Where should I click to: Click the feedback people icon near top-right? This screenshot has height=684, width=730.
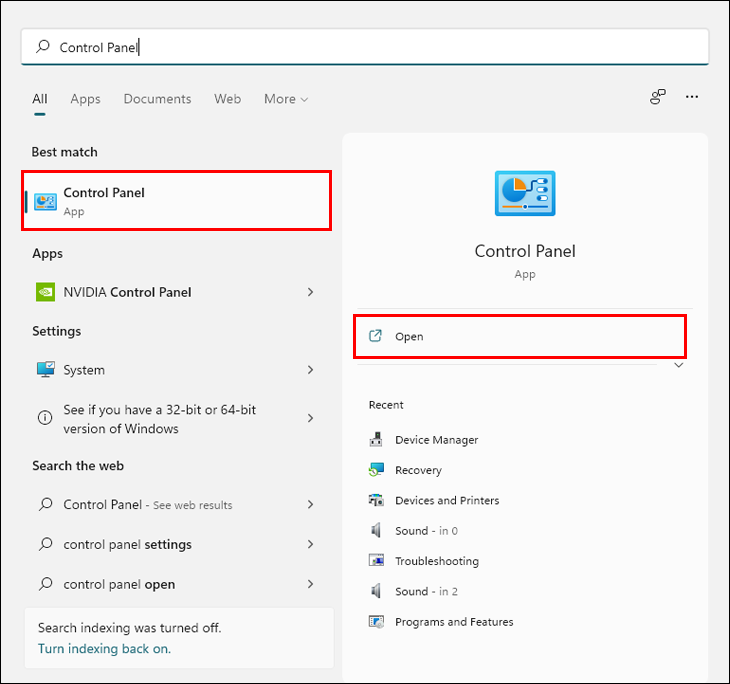657,97
